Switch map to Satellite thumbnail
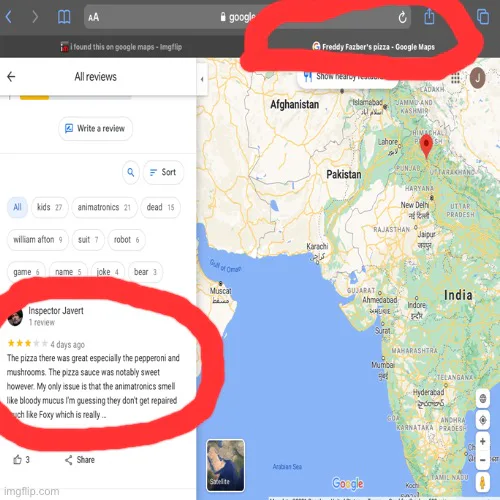Image resolution: width=500 pixels, height=500 pixels. (225, 465)
